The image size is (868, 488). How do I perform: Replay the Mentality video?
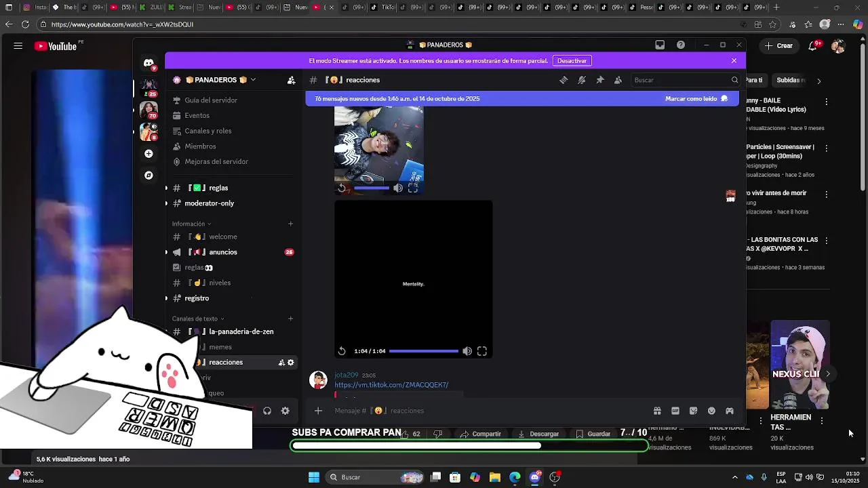pos(342,351)
